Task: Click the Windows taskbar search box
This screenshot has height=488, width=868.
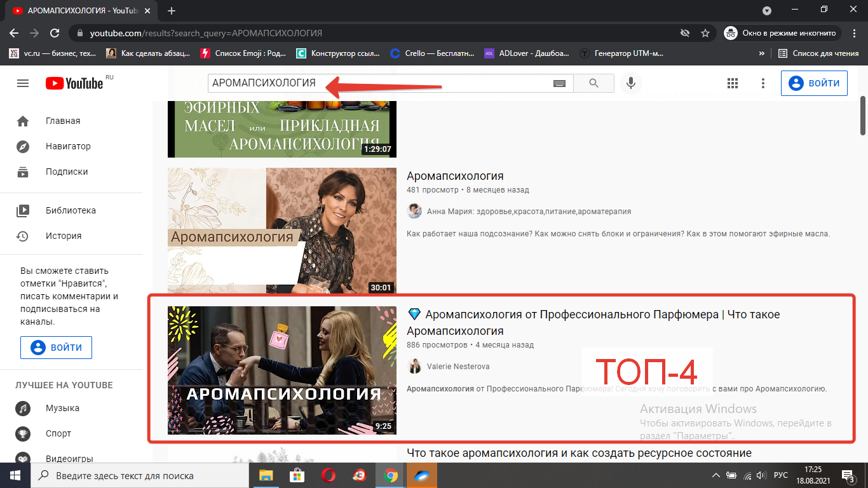Action: (139, 475)
